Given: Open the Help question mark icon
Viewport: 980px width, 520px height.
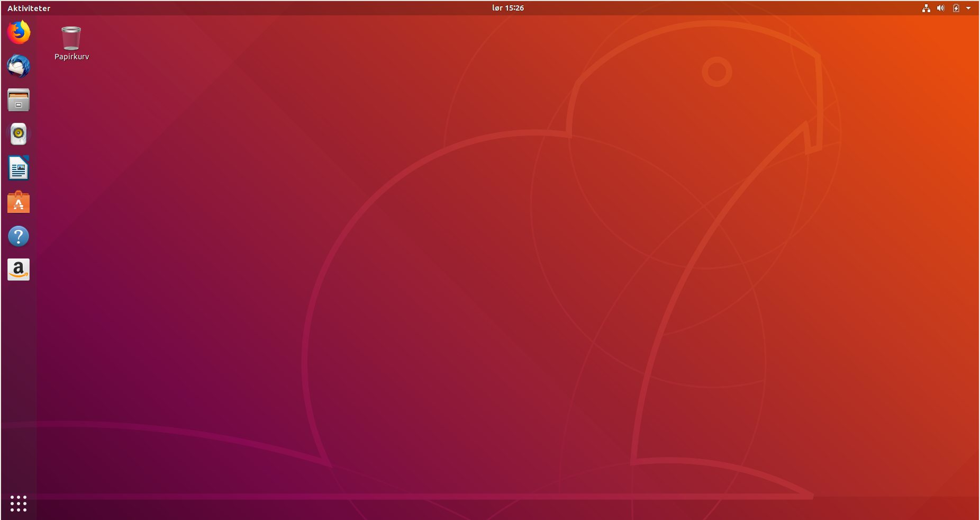Looking at the screenshot, I should point(19,236).
